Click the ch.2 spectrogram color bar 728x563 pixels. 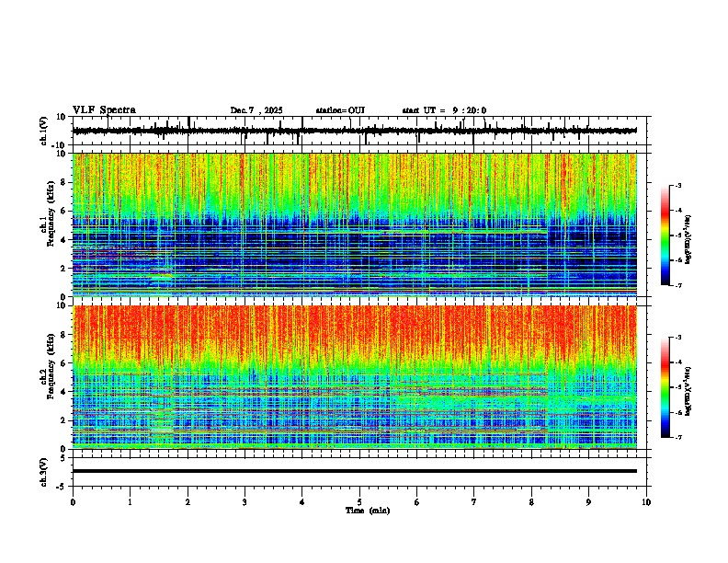click(x=665, y=387)
